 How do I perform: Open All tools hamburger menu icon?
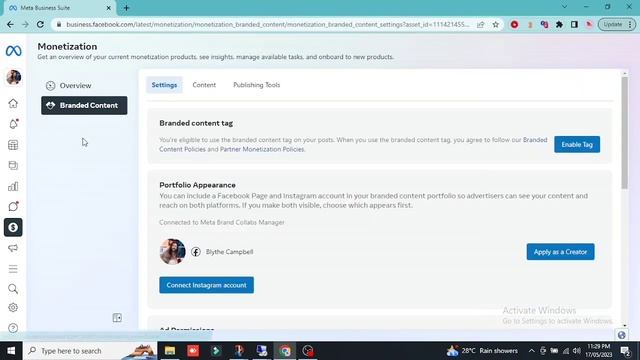pos(13,269)
